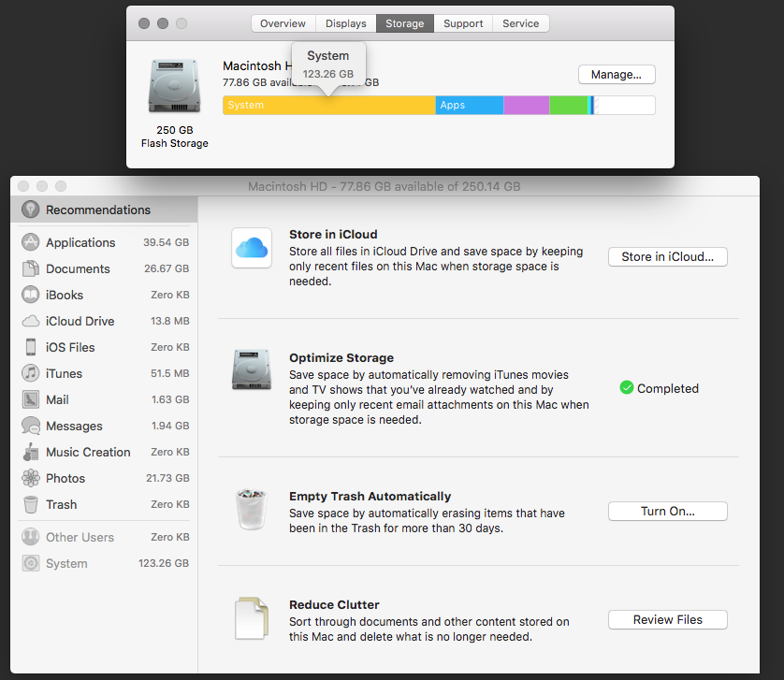
Task: Click the 21.73 GB size value
Action: 167,478
